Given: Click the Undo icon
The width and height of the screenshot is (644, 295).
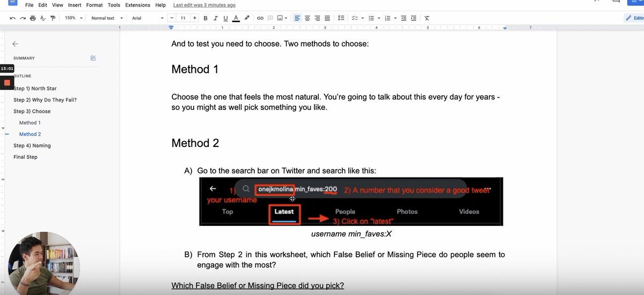Looking at the screenshot, I should tap(12, 18).
